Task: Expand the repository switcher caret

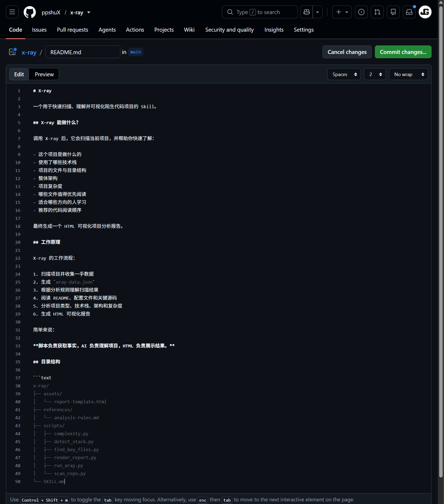Action: (x=89, y=12)
